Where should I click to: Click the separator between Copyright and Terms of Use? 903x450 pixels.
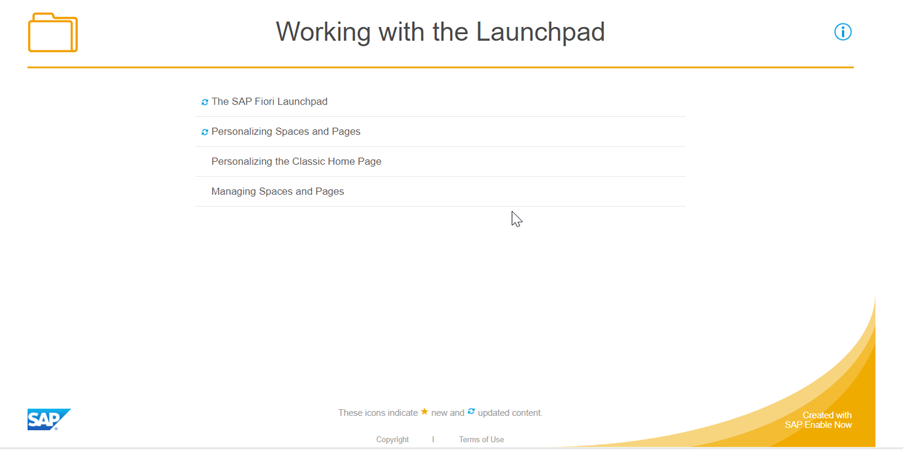[433, 440]
